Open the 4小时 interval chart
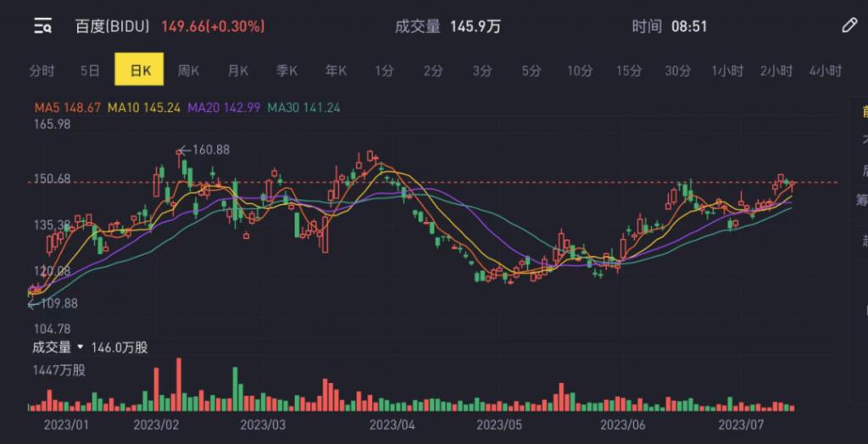The width and height of the screenshot is (868, 444). point(825,71)
